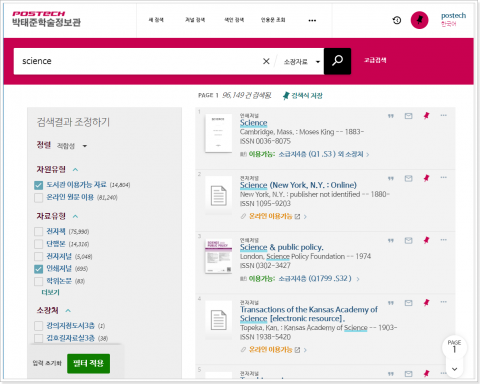
Task: Click citation quote icon for Science 1883 record
Action: coord(391,116)
